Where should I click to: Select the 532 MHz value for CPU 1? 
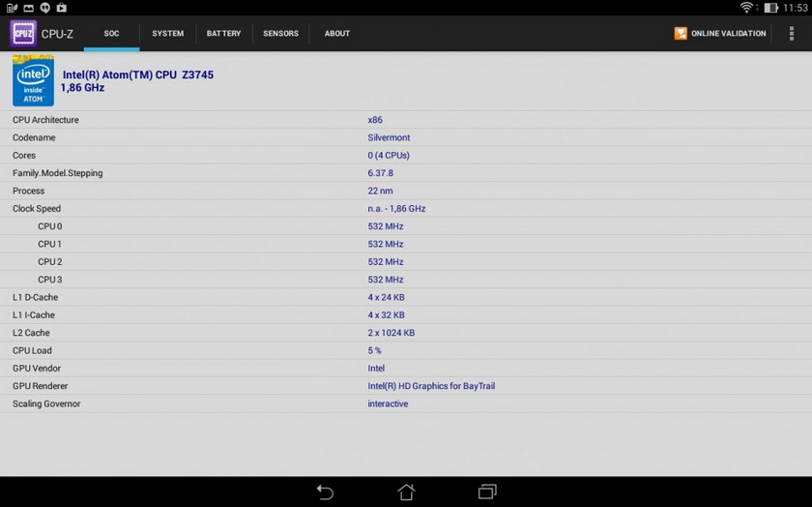click(386, 244)
